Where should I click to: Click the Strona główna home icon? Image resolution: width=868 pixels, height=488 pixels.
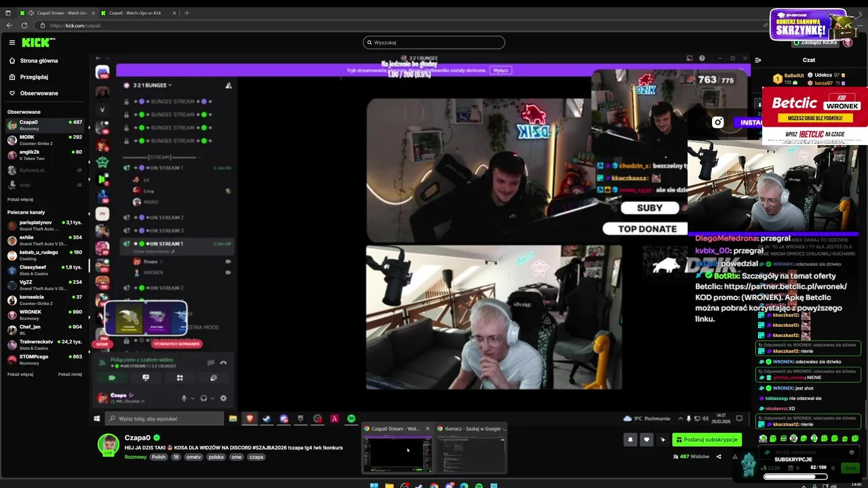tap(12, 60)
